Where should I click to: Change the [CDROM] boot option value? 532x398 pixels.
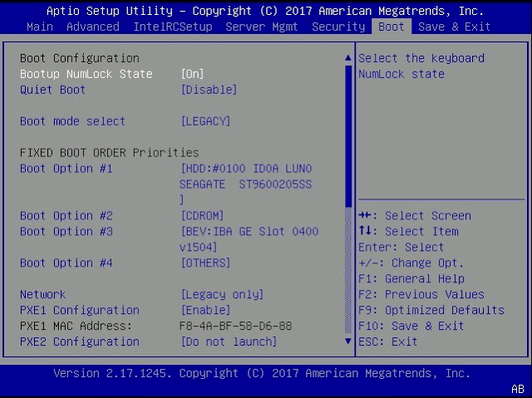tap(202, 215)
